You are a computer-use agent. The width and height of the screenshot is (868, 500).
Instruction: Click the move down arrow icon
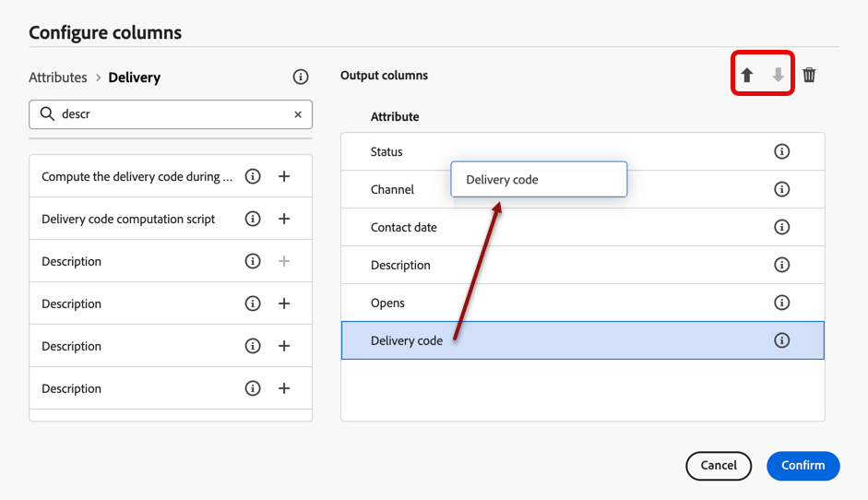point(779,76)
